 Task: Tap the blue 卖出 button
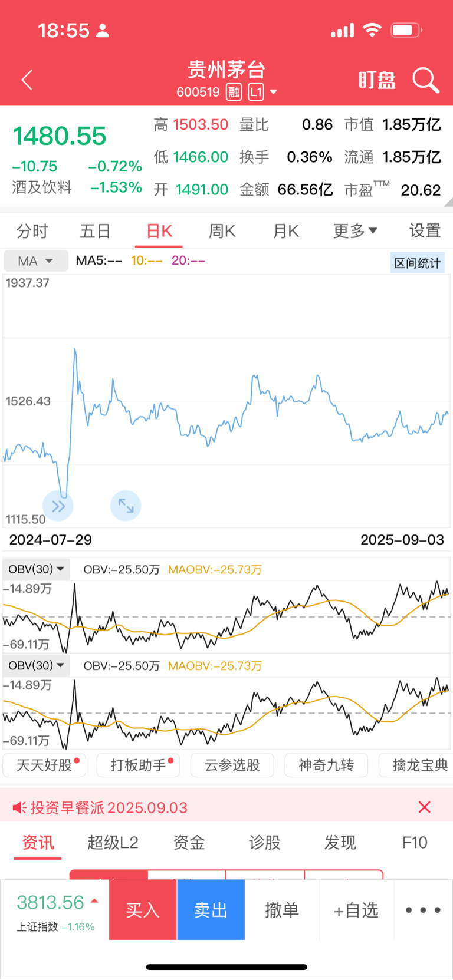point(211,910)
